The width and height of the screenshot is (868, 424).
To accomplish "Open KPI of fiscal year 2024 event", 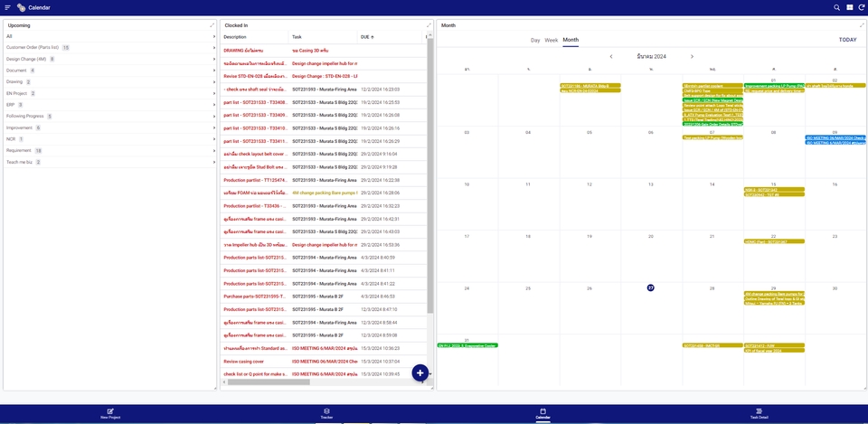I will click(774, 351).
